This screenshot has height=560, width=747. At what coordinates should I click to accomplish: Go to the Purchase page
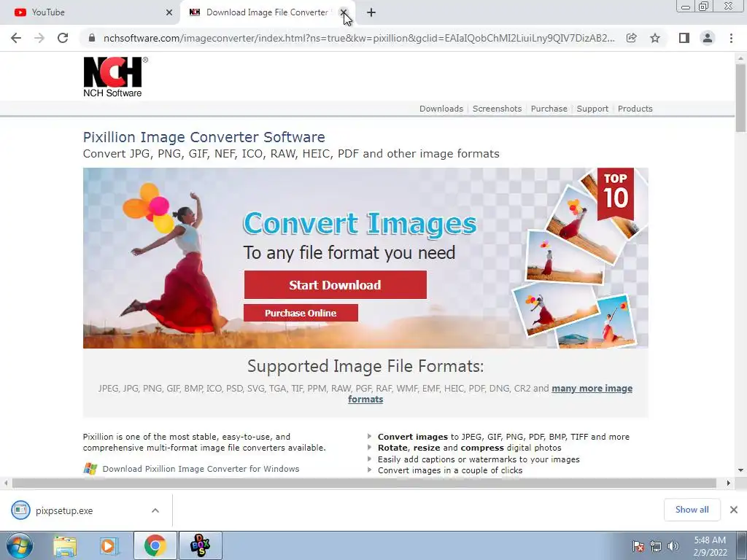pyautogui.click(x=549, y=109)
